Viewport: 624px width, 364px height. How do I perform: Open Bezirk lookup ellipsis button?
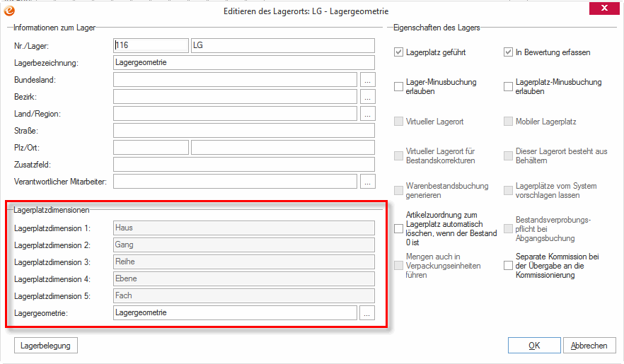(x=367, y=97)
